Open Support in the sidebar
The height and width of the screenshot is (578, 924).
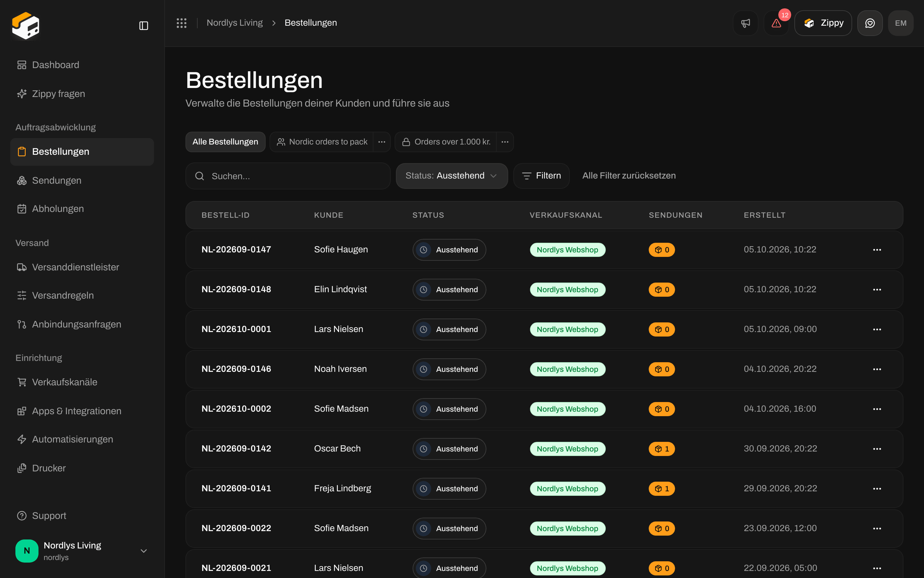tap(82, 516)
